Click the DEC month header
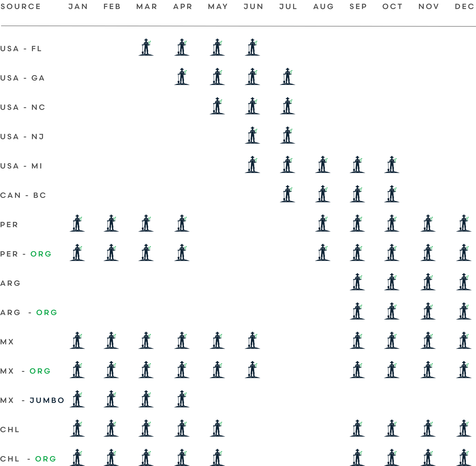The height and width of the screenshot is (466, 476). pyautogui.click(x=465, y=7)
